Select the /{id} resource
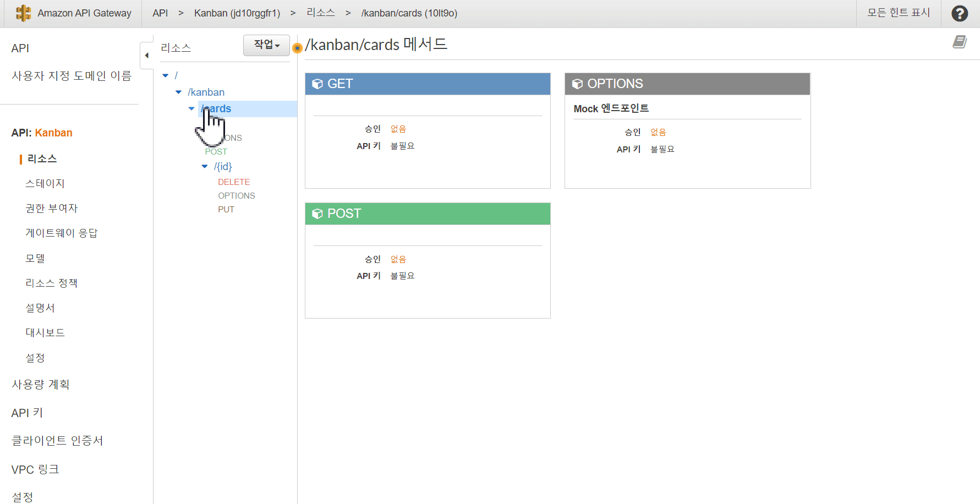The image size is (980, 504). point(223,166)
